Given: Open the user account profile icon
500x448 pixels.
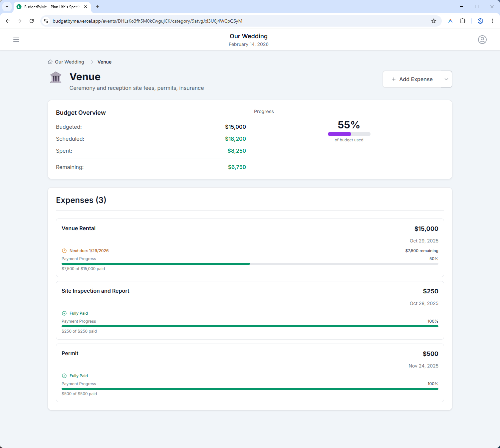Looking at the screenshot, I should click(482, 40).
